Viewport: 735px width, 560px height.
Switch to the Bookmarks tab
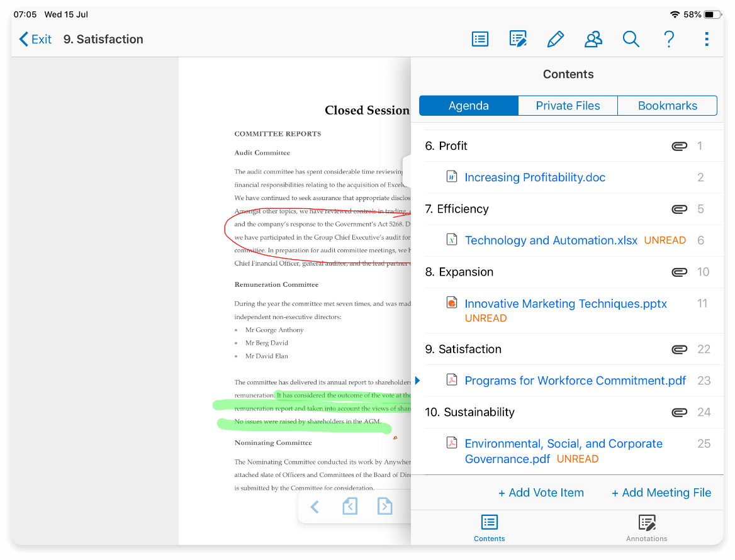(668, 106)
